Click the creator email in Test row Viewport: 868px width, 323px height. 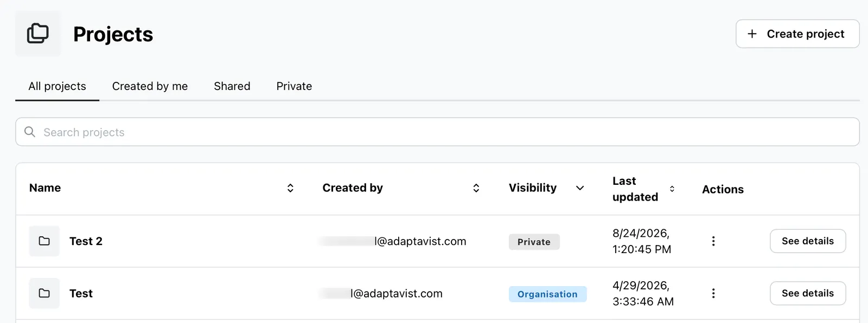coord(381,293)
